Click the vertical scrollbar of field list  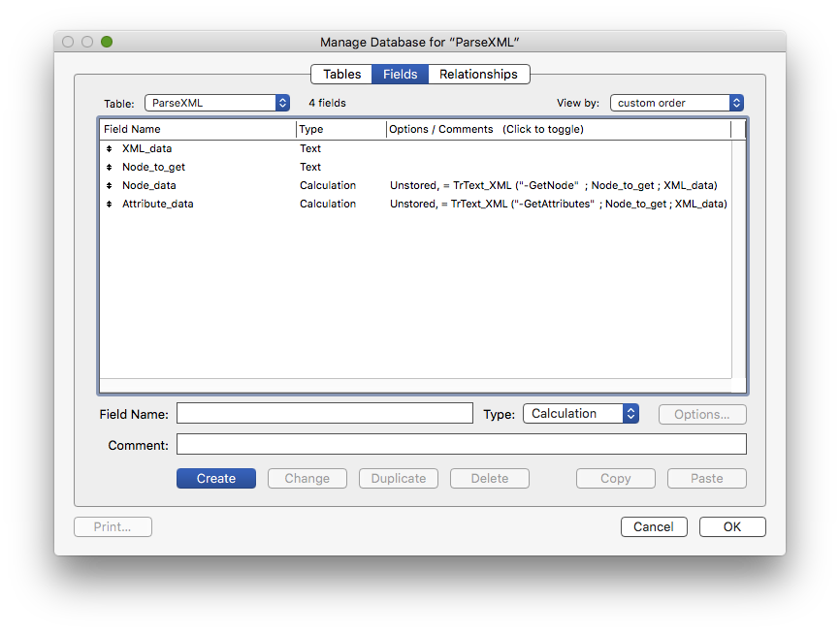pyautogui.click(x=739, y=259)
